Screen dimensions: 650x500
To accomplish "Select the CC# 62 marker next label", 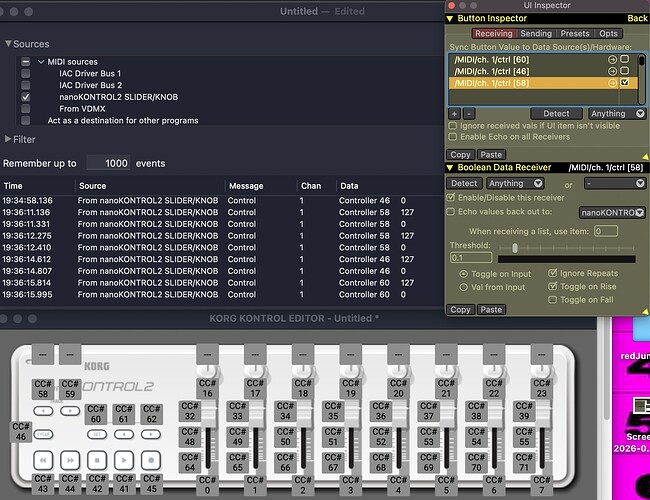I will pyautogui.click(x=151, y=414).
